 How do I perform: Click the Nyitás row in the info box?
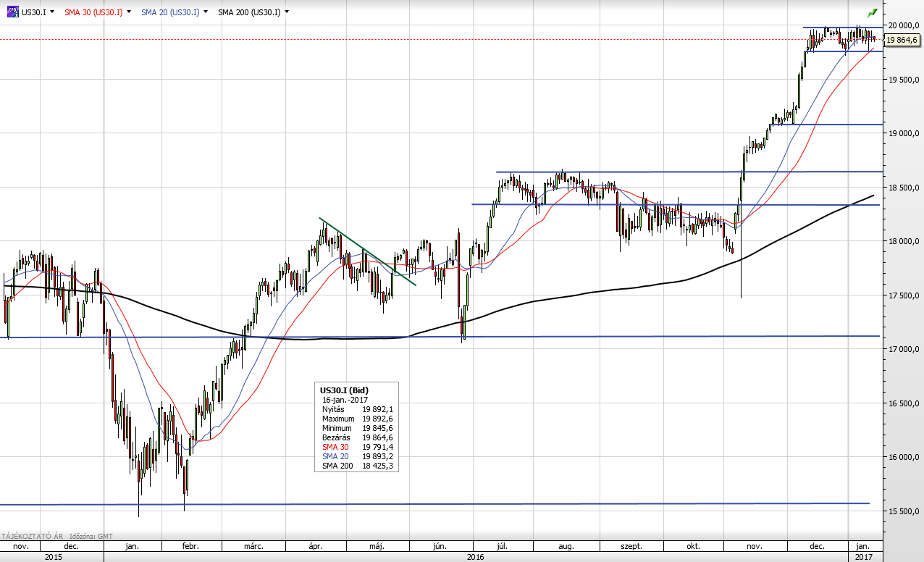(358, 409)
